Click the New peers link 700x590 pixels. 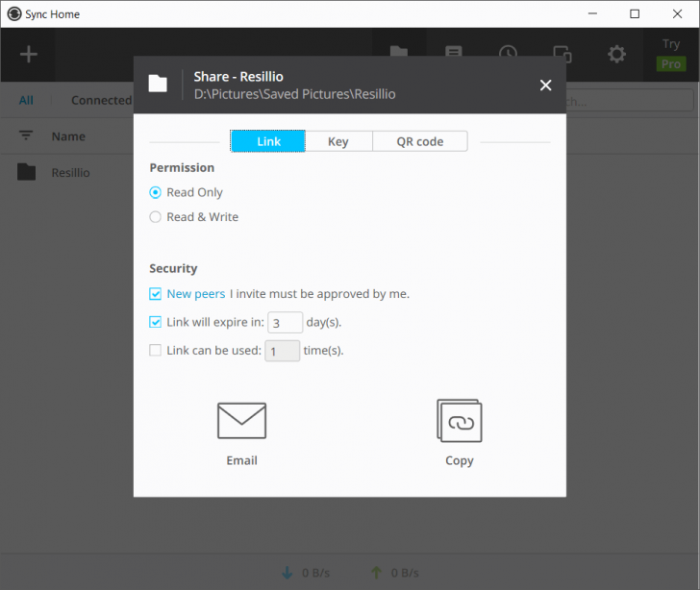pyautogui.click(x=196, y=294)
